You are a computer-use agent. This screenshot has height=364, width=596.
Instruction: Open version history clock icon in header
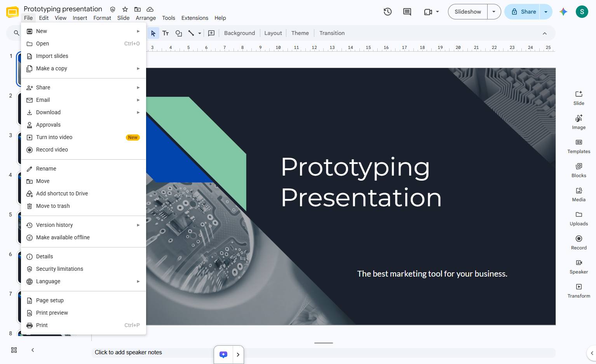click(x=387, y=12)
